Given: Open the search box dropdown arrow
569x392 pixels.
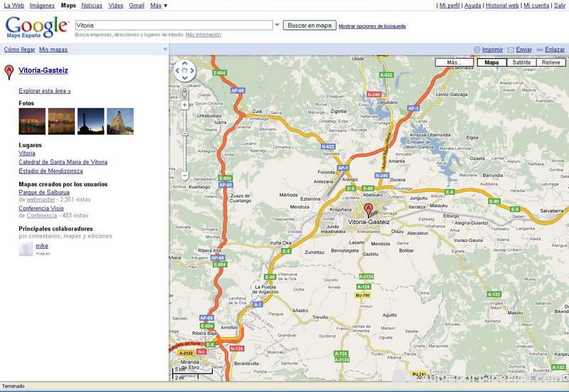Looking at the screenshot, I should click(277, 25).
